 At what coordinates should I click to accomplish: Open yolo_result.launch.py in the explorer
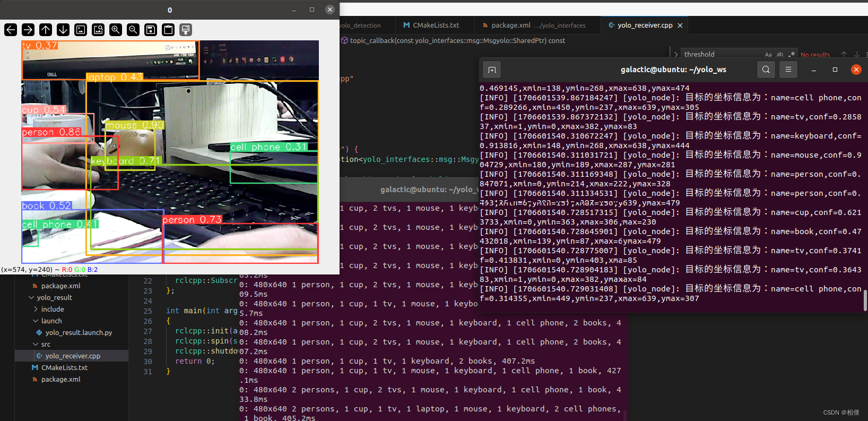coord(79,333)
